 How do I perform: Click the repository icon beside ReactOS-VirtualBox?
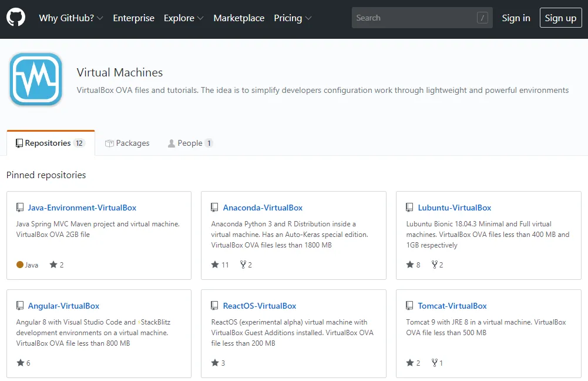(214, 305)
